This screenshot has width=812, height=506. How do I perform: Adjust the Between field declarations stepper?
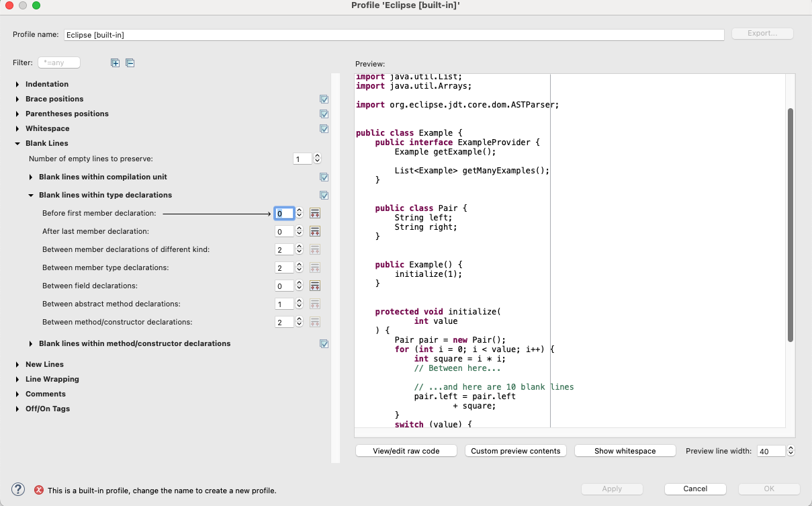(x=300, y=286)
